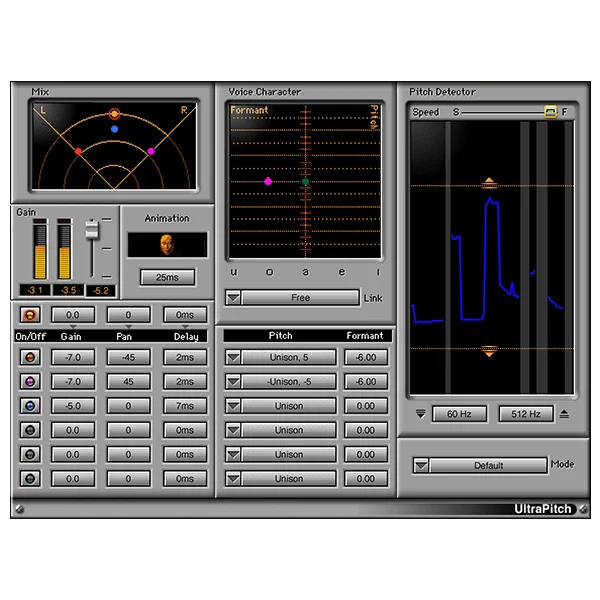Select the blue dot in the Mix display
The width and height of the screenshot is (600, 600).
(x=114, y=129)
